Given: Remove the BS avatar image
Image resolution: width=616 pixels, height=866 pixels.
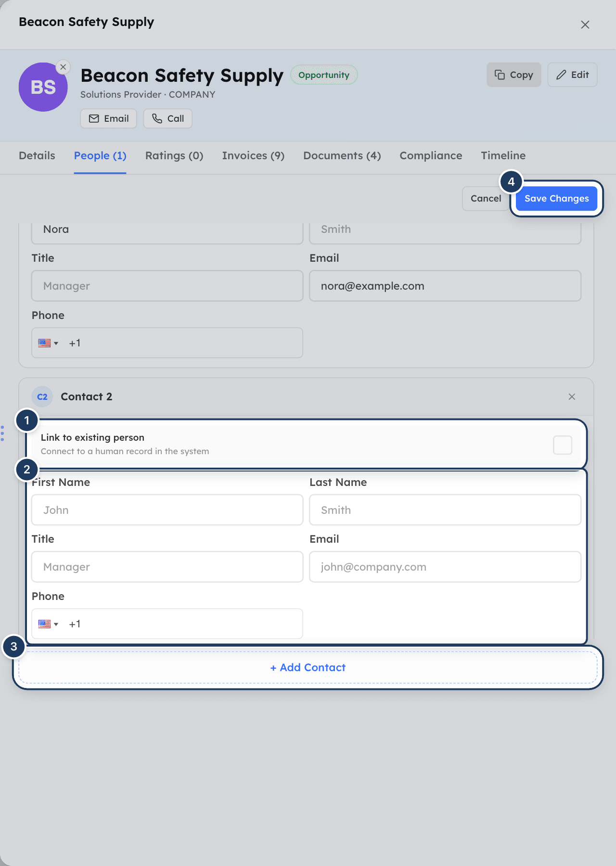Looking at the screenshot, I should [63, 67].
